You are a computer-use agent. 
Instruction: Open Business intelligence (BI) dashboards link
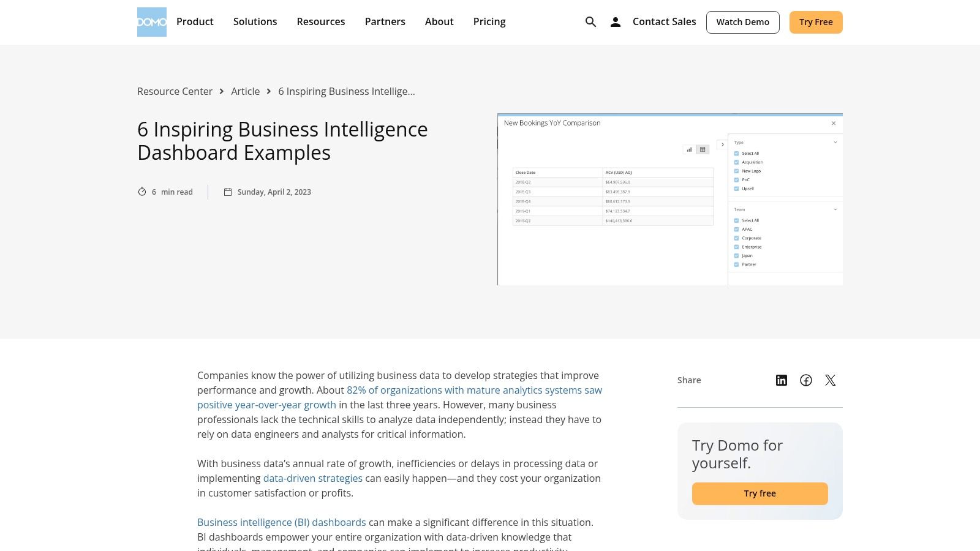(x=282, y=522)
